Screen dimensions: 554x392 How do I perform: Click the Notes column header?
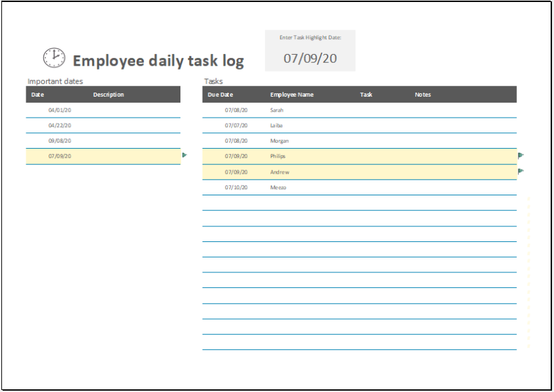point(423,95)
